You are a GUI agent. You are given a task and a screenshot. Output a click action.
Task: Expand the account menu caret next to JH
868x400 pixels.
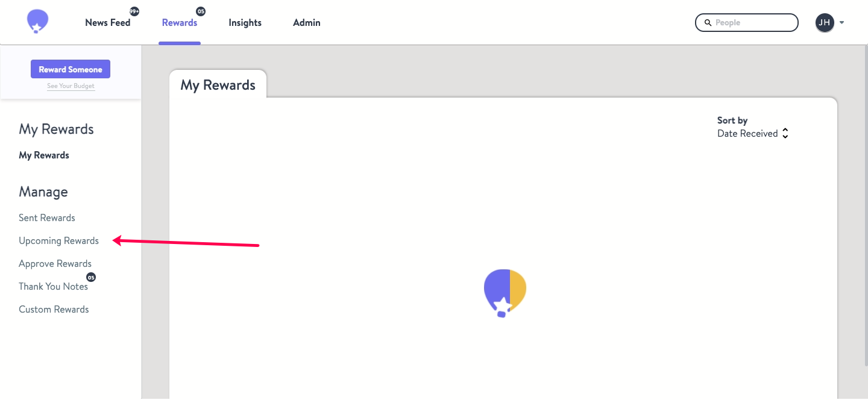click(841, 23)
